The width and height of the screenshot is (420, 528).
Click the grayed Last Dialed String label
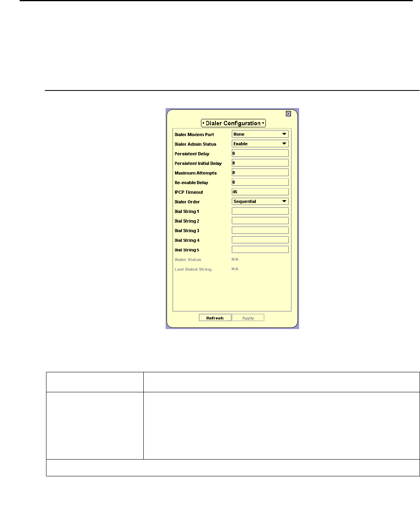(193, 269)
